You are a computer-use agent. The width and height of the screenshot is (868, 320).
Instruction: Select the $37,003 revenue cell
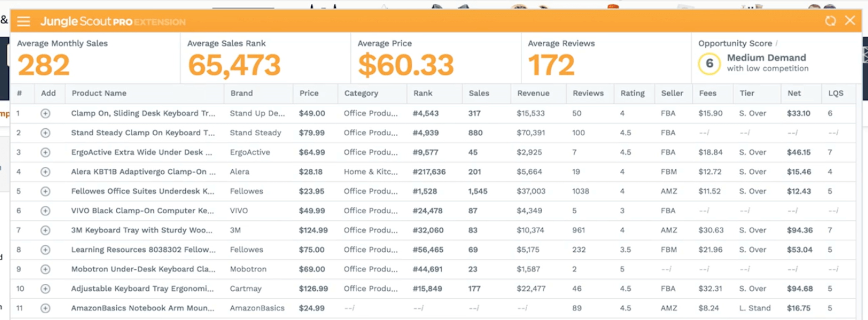tap(531, 191)
